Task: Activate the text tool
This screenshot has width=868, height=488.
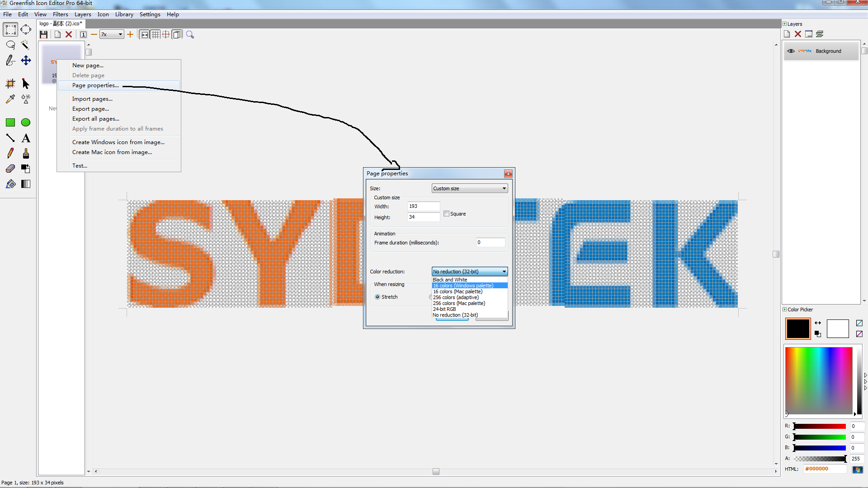Action: click(26, 138)
